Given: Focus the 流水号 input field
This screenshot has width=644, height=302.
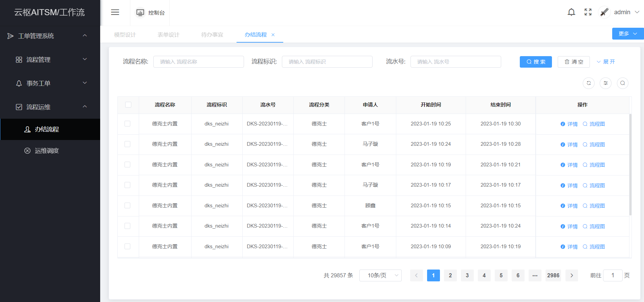Looking at the screenshot, I should 456,62.
